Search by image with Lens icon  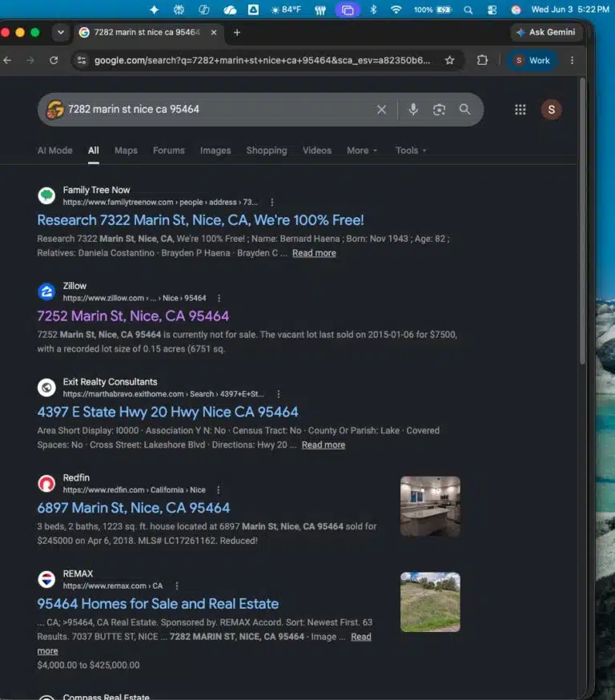(x=439, y=110)
